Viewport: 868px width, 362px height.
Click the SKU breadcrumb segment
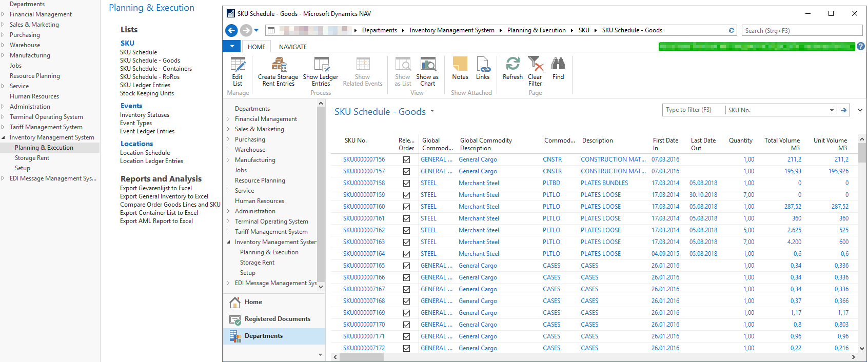(x=584, y=30)
